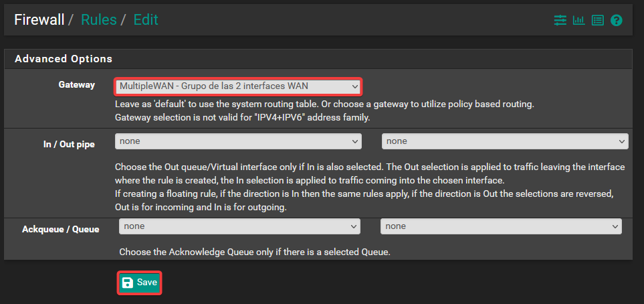Click the chevron arrow of Gateway selector
The height and width of the screenshot is (304, 644).
point(354,86)
